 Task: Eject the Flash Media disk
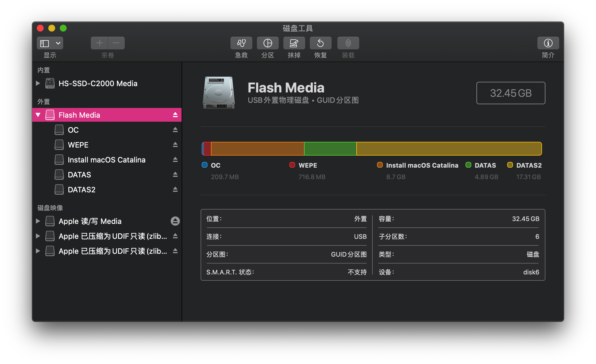(175, 115)
